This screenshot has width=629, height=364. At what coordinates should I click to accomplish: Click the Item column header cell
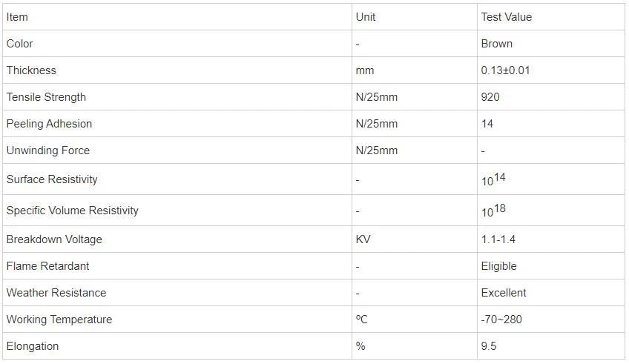point(177,17)
